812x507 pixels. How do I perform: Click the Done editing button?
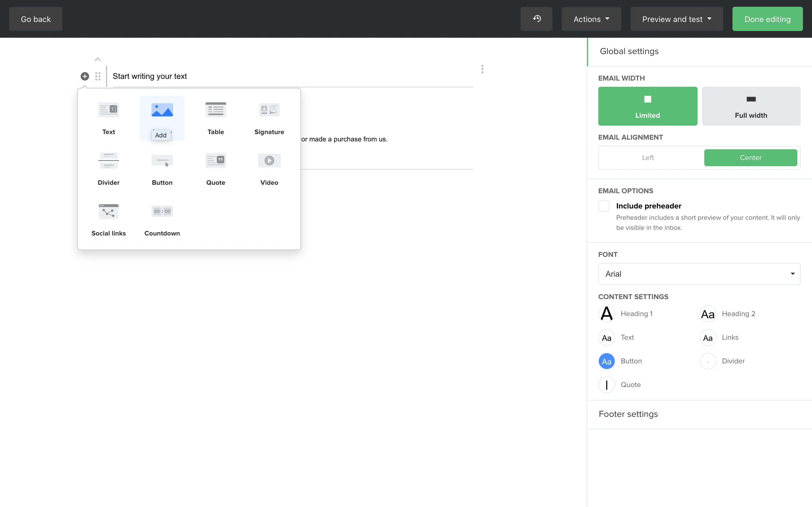click(767, 19)
